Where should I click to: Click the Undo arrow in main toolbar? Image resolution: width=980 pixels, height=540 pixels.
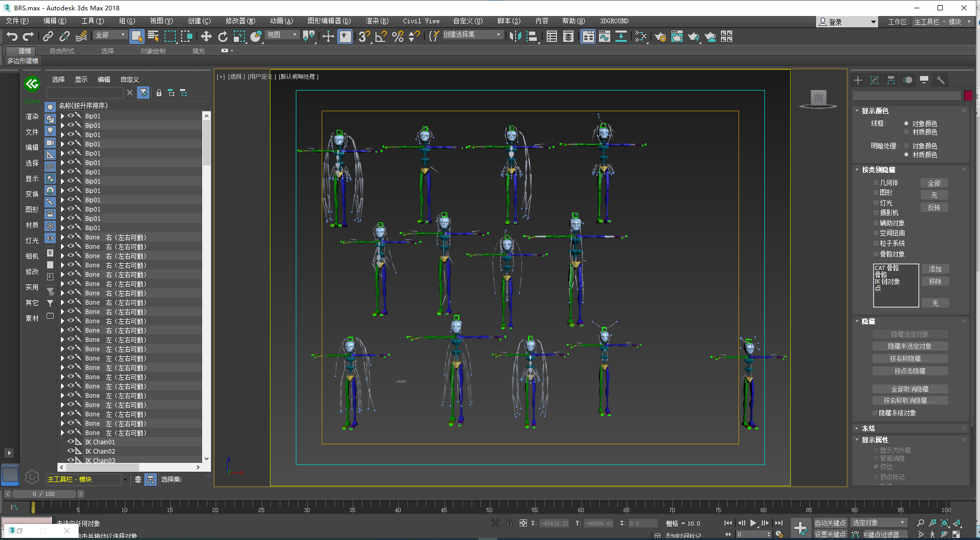pos(12,36)
